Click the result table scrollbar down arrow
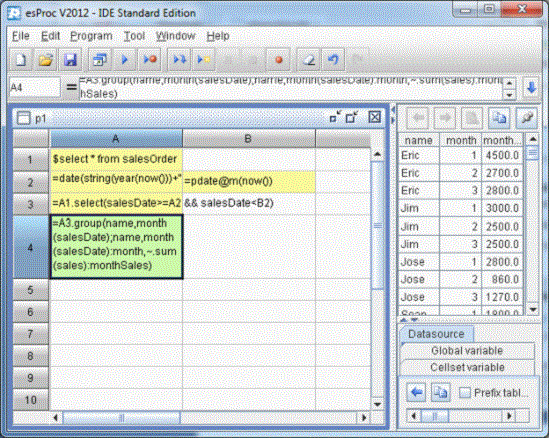 click(x=533, y=309)
